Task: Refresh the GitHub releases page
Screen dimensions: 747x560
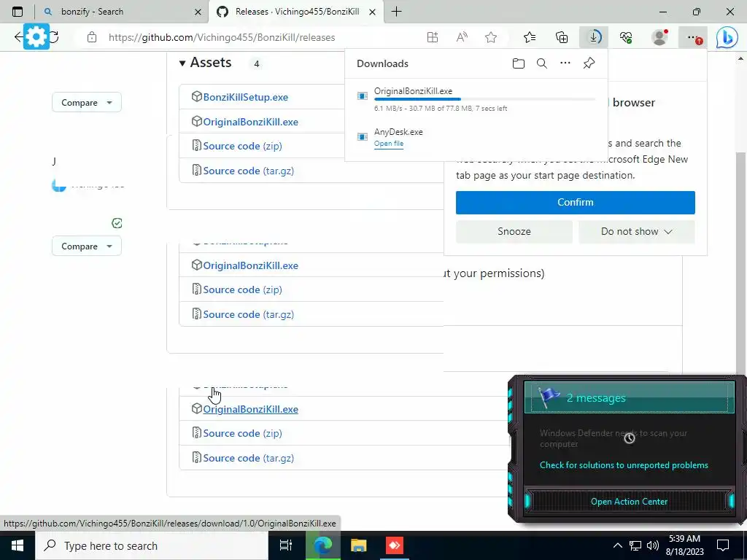Action: coord(54,36)
